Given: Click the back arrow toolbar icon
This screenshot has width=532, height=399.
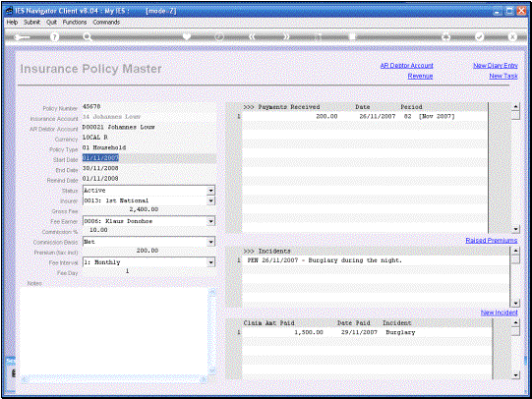Looking at the screenshot, I should [22, 37].
